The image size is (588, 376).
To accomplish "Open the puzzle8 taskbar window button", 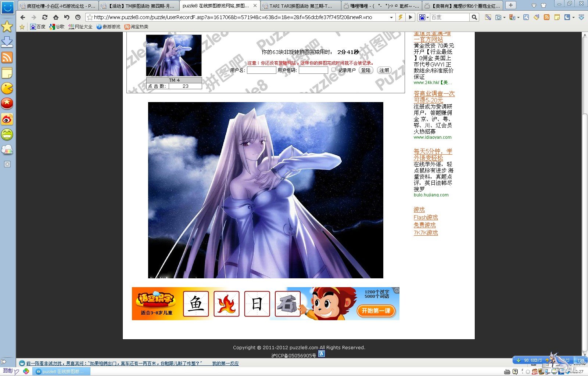I will coord(61,372).
